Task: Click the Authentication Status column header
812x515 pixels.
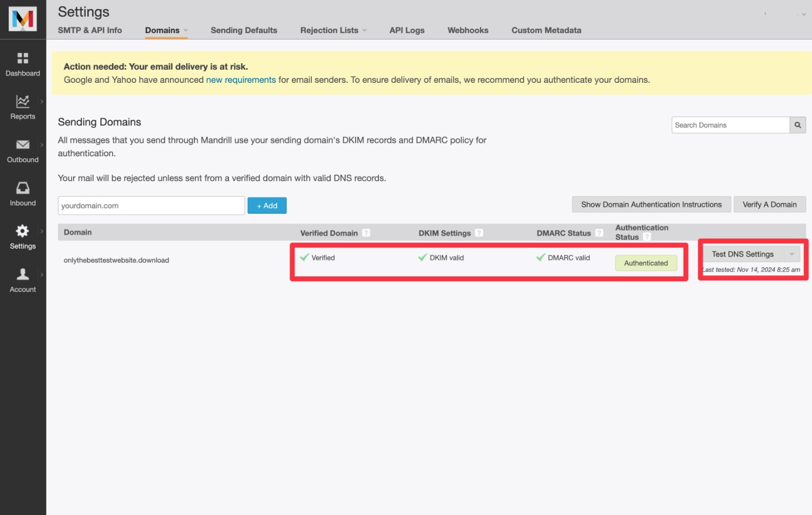Action: [642, 232]
